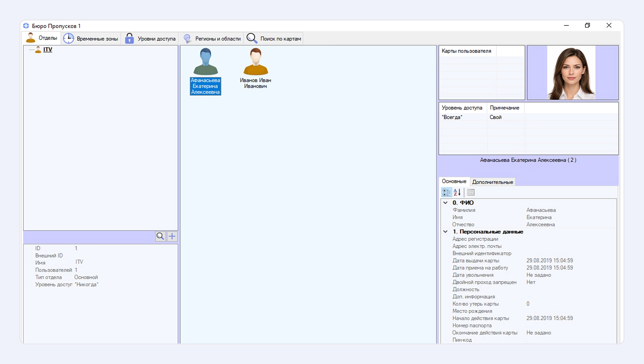Open Уровни доступа tab

pyautogui.click(x=150, y=38)
